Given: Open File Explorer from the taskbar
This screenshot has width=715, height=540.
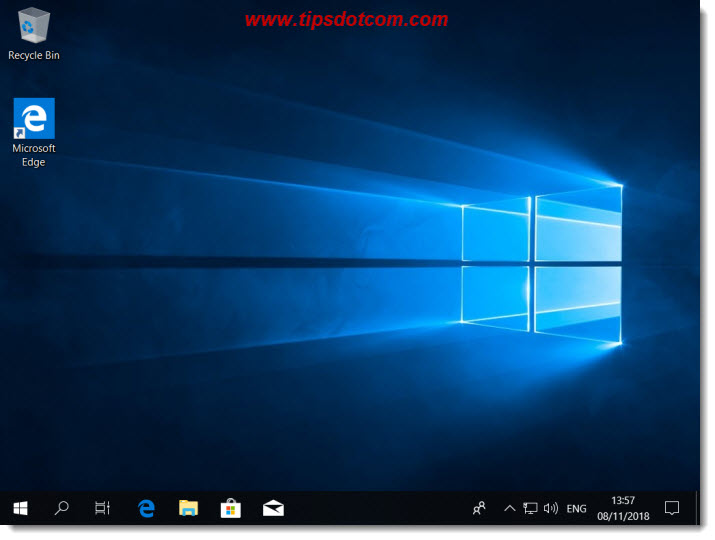Looking at the screenshot, I should point(188,508).
